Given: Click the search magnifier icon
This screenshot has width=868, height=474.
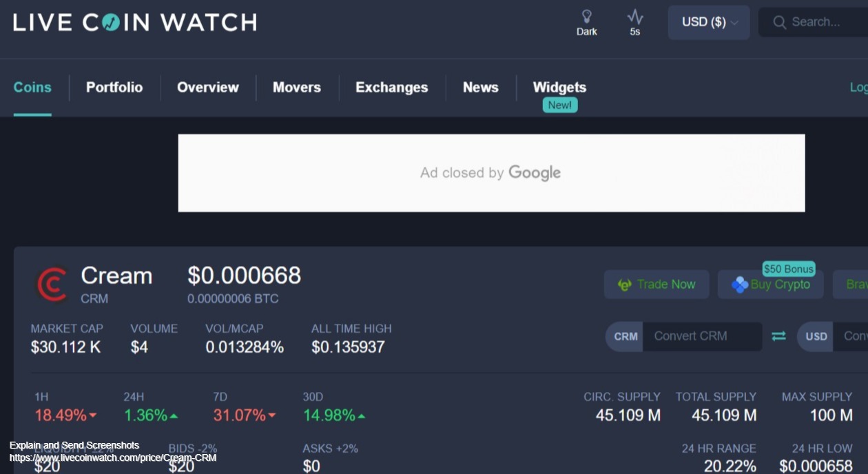Looking at the screenshot, I should (780, 22).
